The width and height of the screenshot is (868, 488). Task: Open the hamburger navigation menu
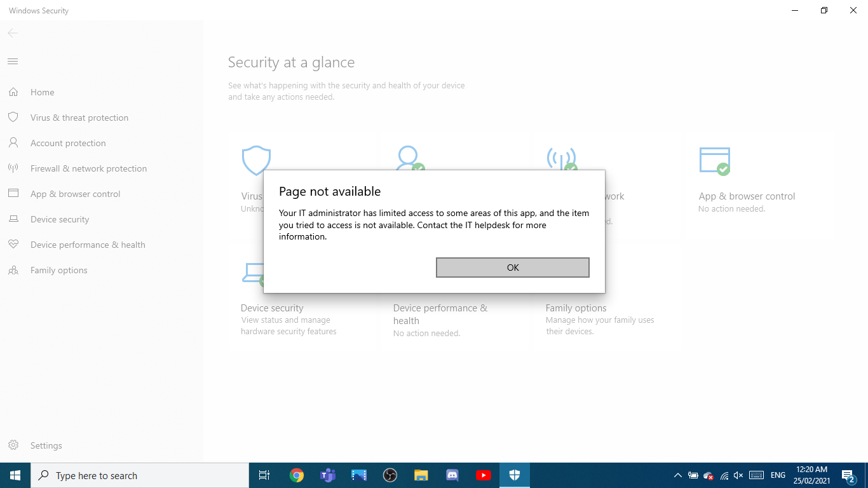pos(13,61)
